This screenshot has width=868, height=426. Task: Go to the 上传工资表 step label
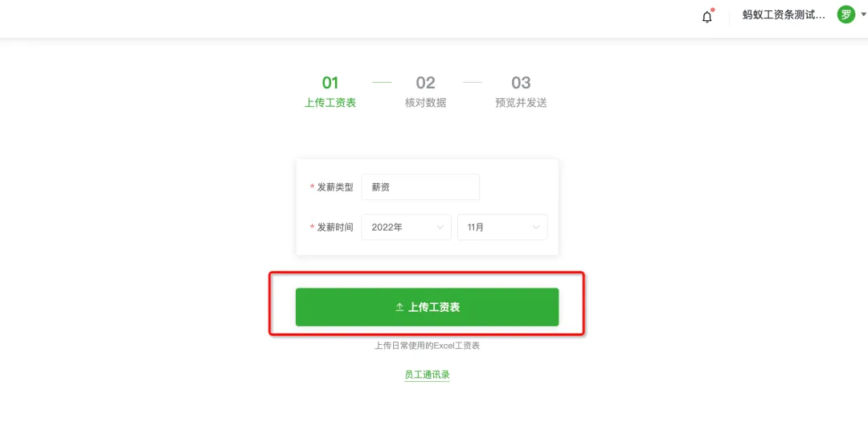click(x=330, y=103)
